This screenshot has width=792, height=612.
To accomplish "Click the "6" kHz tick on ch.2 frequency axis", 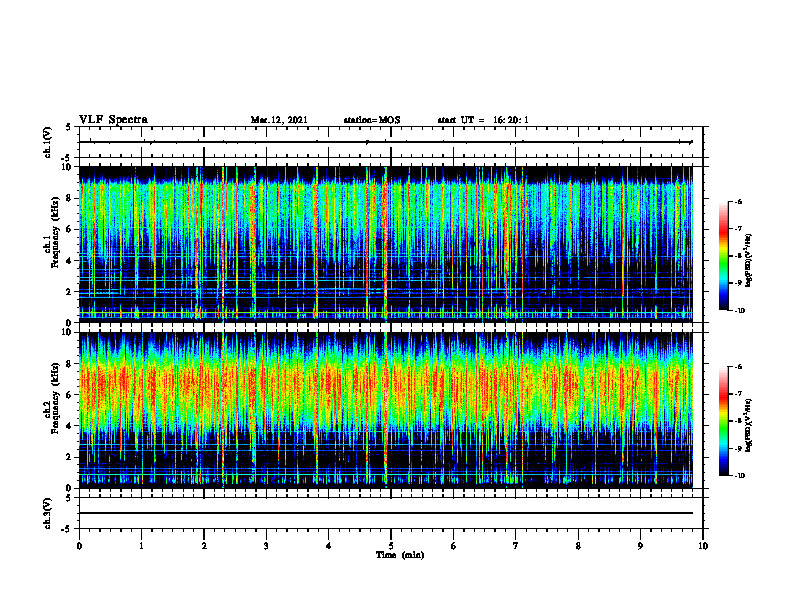I will point(70,395).
